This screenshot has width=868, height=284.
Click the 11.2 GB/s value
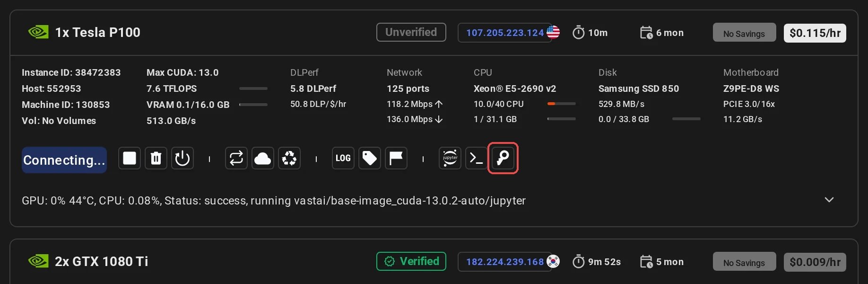point(743,119)
